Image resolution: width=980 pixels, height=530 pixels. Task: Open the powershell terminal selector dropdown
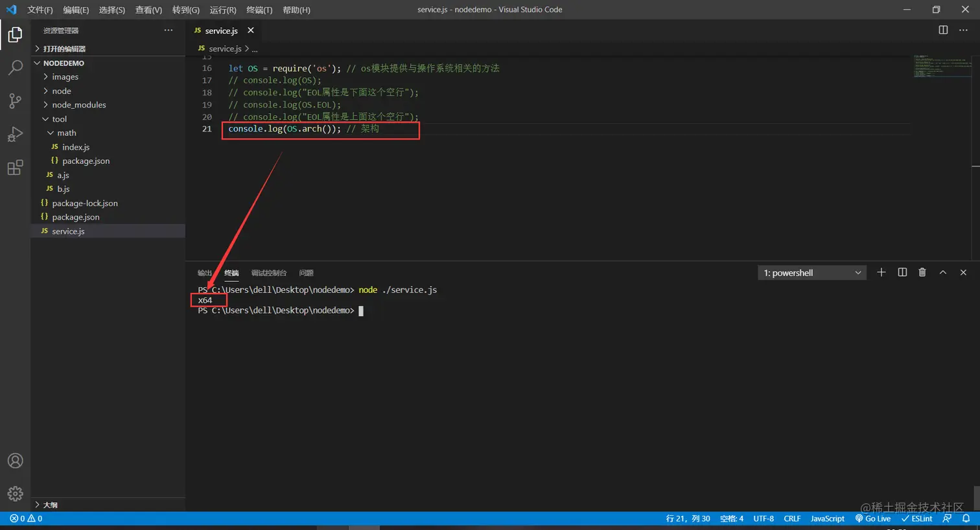(x=812, y=273)
